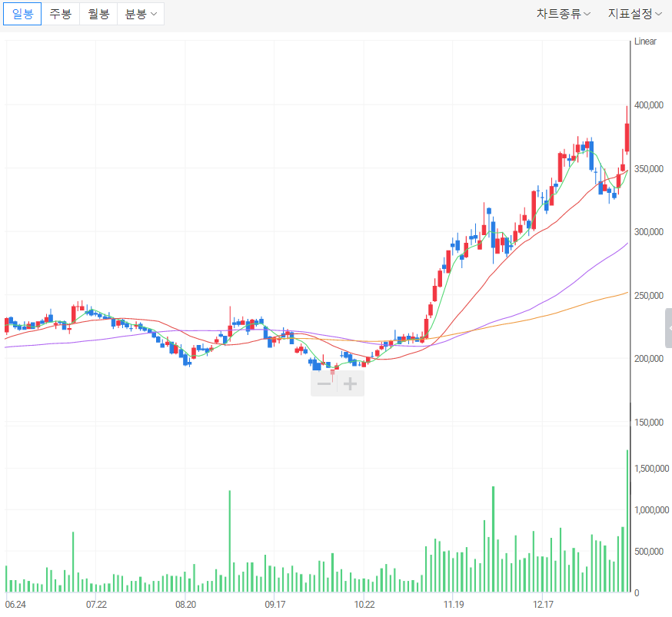
Task: Click the 350,000 price axis label
Action: [648, 169]
